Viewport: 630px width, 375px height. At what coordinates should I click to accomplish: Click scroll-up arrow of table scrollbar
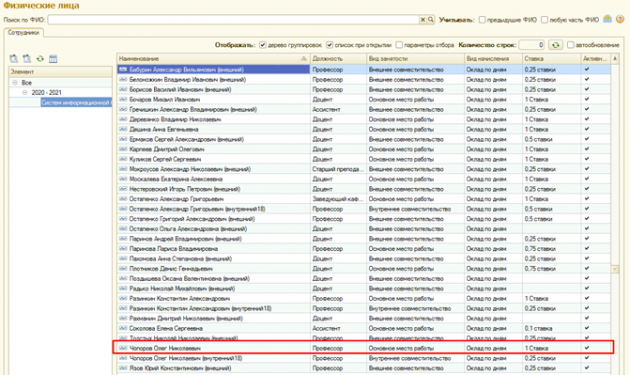coord(615,59)
